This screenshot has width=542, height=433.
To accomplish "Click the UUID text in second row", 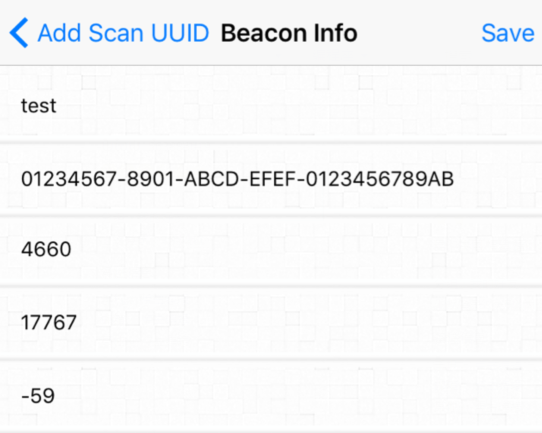I will 237,179.
